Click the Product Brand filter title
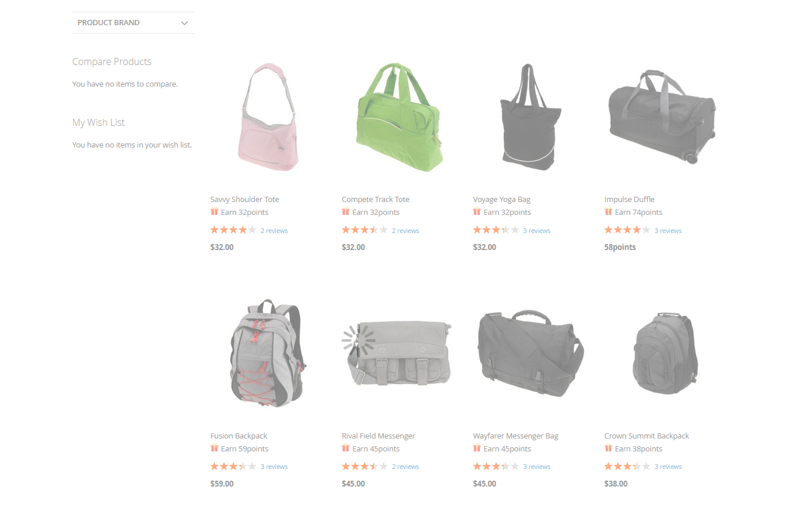Screen dimensions: 812x517 108,23
